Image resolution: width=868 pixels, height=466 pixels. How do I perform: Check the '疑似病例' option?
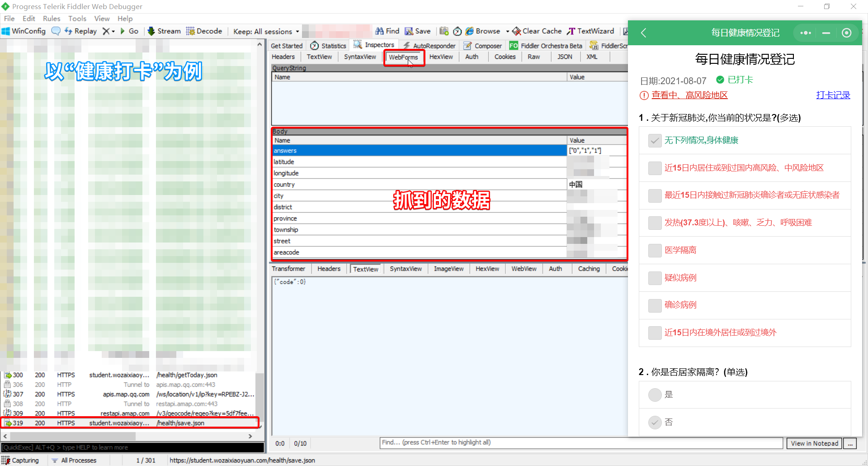(655, 278)
